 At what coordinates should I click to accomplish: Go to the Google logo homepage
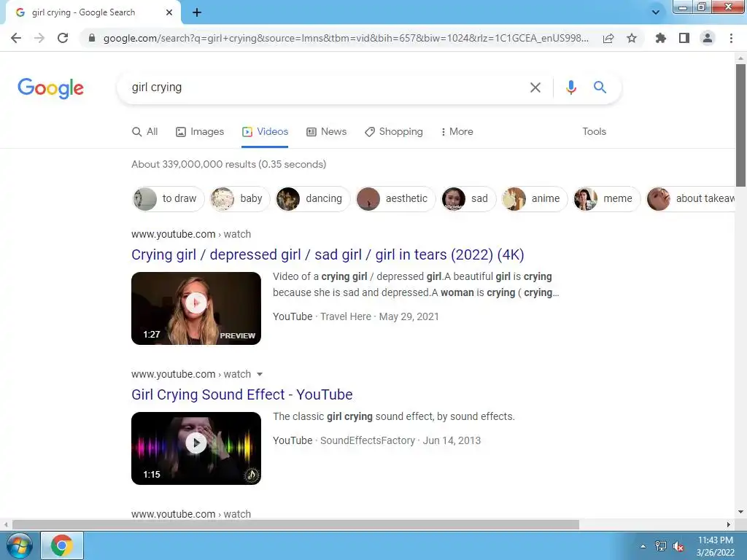point(50,88)
